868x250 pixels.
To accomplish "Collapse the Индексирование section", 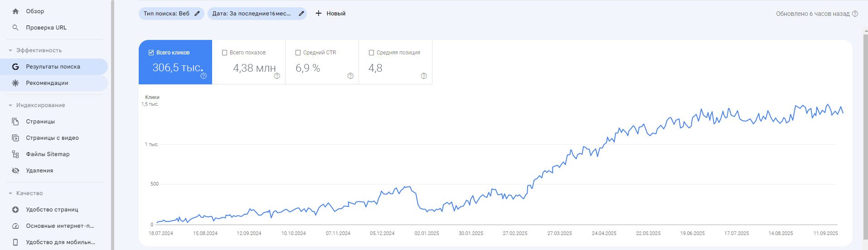I will 10,105.
